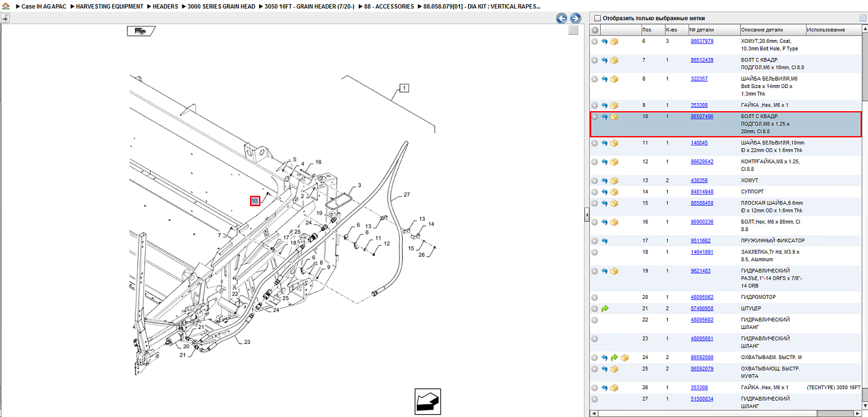Image resolution: width=868 pixels, height=417 pixels.
Task: Open the HEADERS breadcrumb
Action: click(165, 6)
